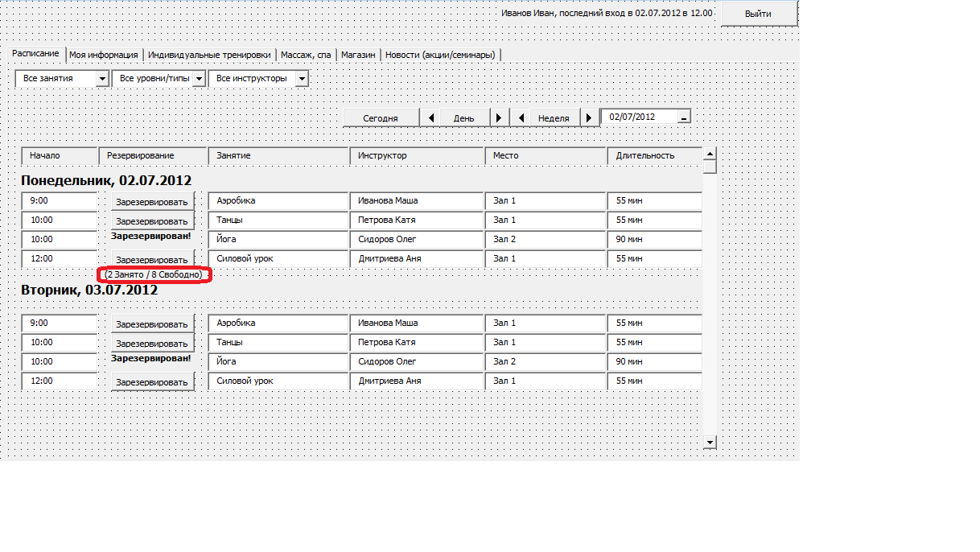This screenshot has height=552, width=980.
Task: Click the 'Выйти' logout button
Action: point(759,14)
